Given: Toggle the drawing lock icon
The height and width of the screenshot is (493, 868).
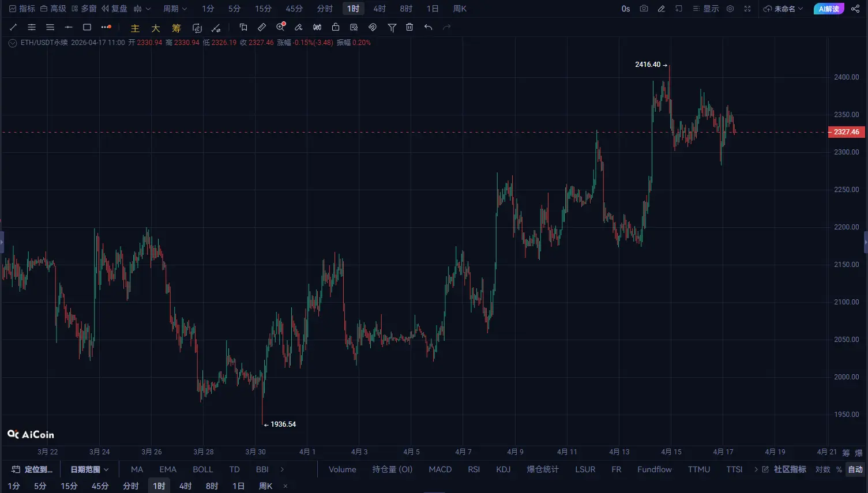Looking at the screenshot, I should [336, 27].
